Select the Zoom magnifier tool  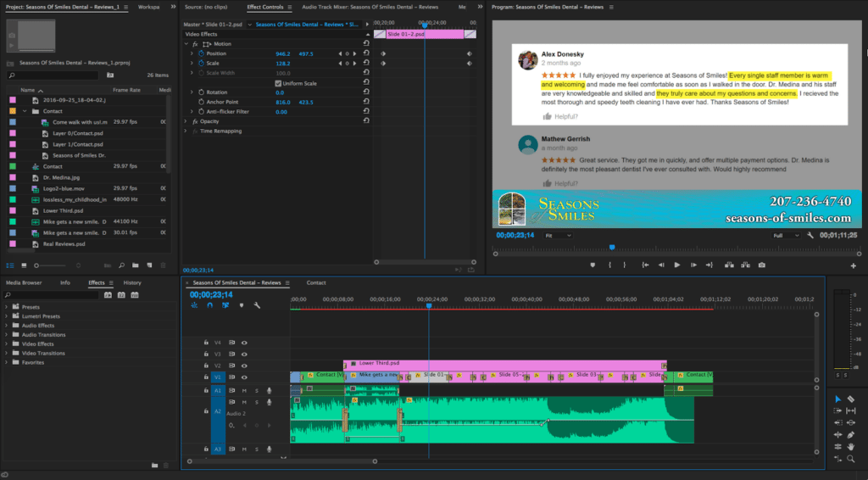[x=851, y=459]
